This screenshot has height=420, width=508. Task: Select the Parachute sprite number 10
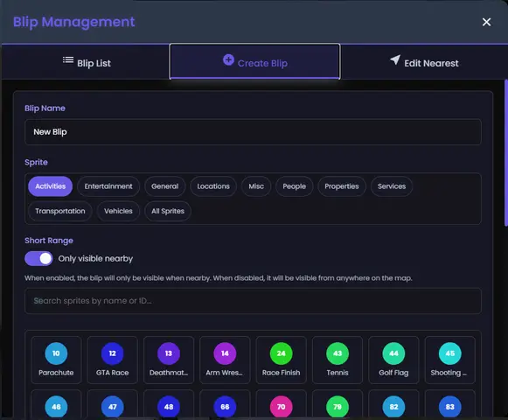tap(56, 360)
